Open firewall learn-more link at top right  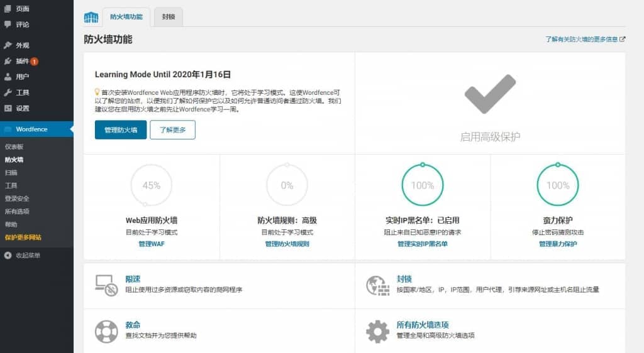coord(585,39)
